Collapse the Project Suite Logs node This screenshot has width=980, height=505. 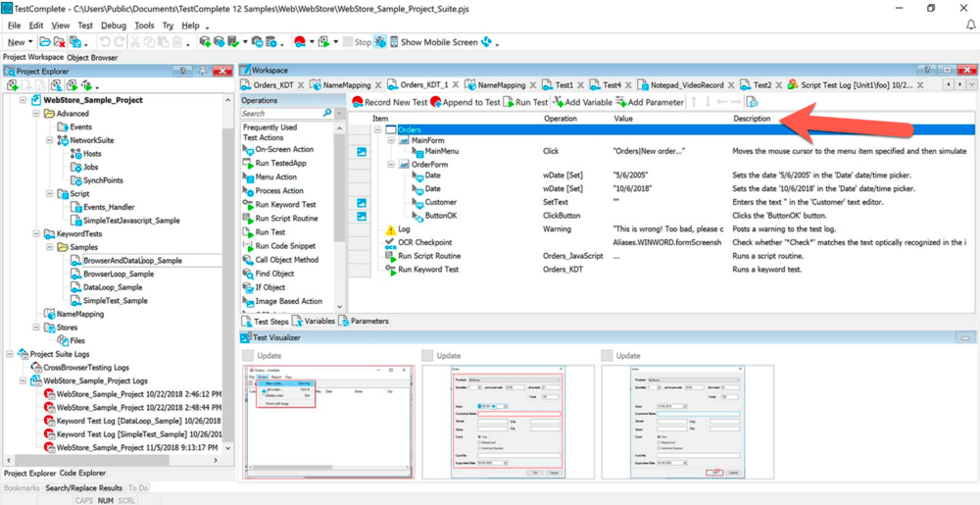tap(10, 354)
